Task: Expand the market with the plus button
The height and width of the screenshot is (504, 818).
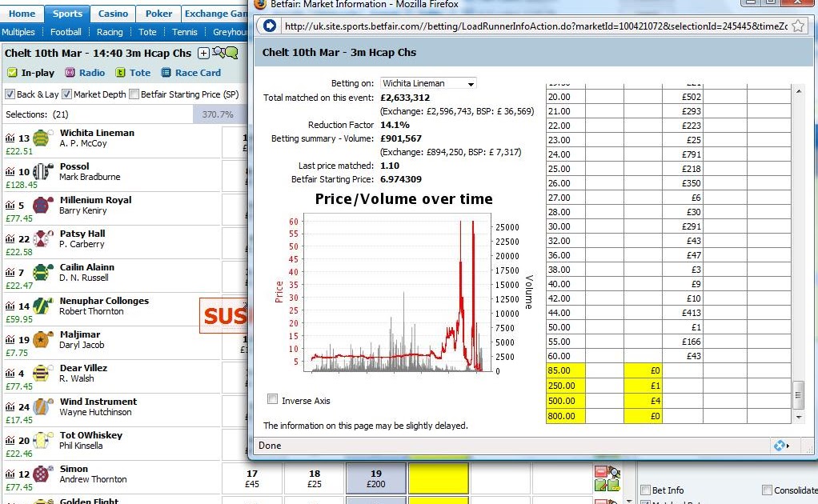Action: (x=203, y=53)
